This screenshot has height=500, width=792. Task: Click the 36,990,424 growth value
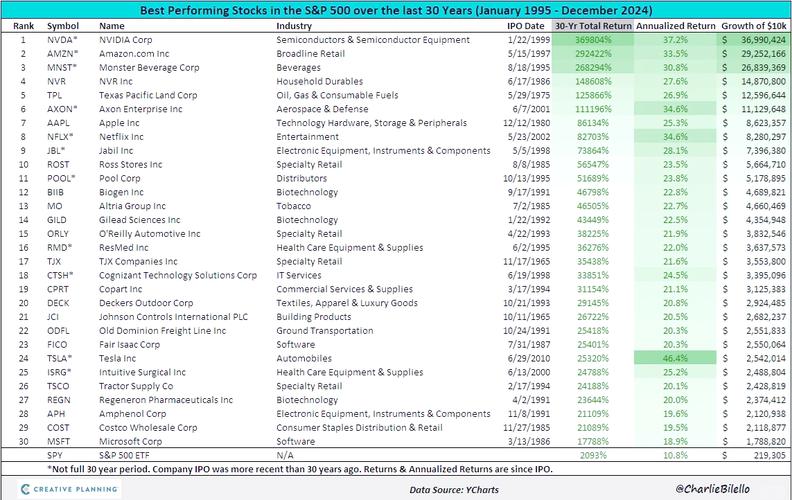[763, 39]
